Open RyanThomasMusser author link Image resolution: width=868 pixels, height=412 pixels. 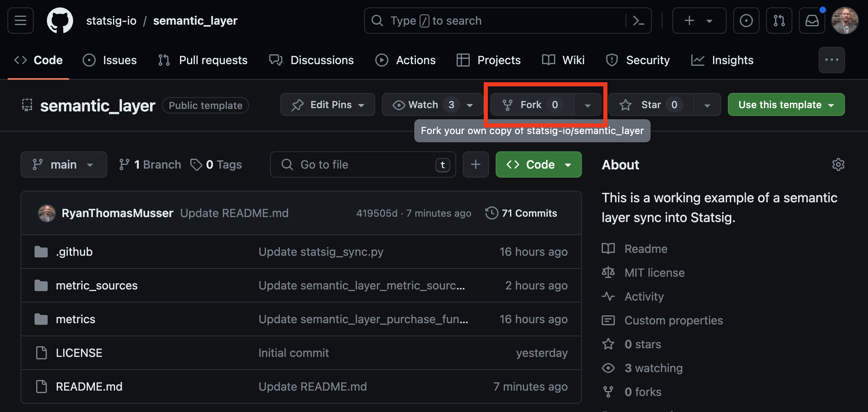pos(118,213)
